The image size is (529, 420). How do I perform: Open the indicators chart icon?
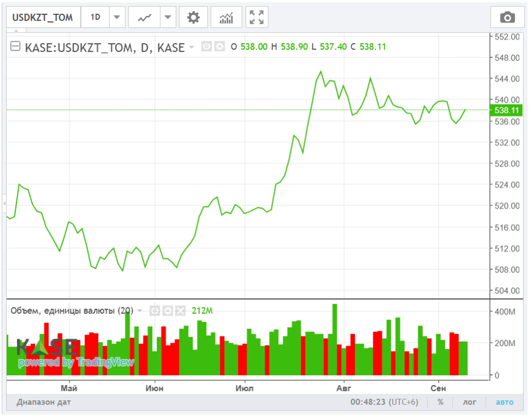[226, 17]
